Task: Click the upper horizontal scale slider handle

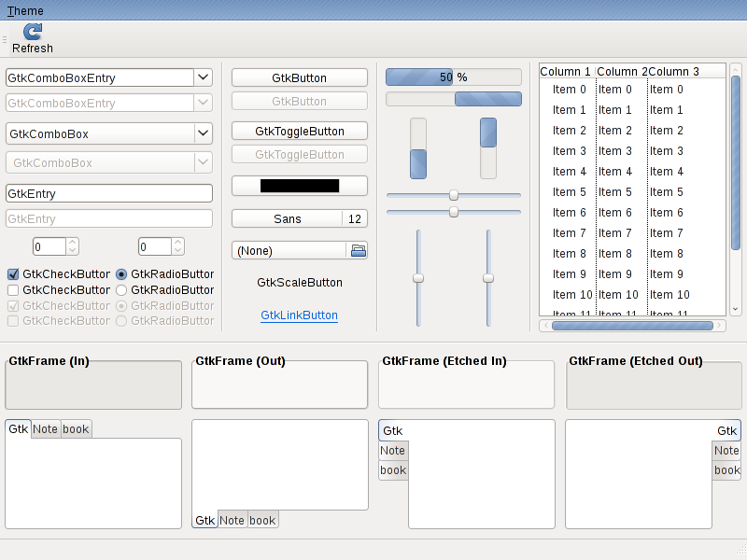Action: pos(454,195)
